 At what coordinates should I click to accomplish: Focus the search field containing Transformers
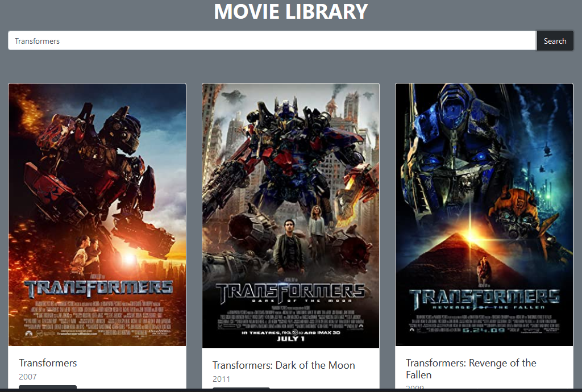pos(272,41)
